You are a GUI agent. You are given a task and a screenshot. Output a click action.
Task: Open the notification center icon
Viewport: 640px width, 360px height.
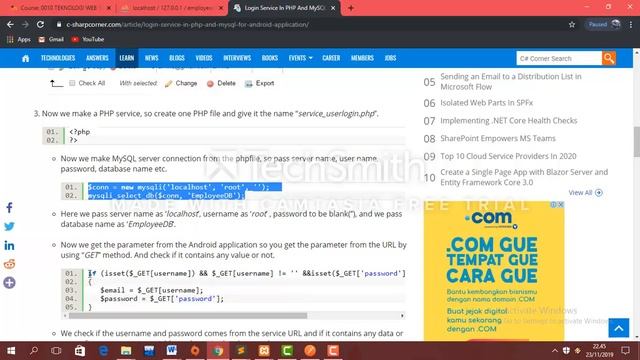tap(625, 351)
